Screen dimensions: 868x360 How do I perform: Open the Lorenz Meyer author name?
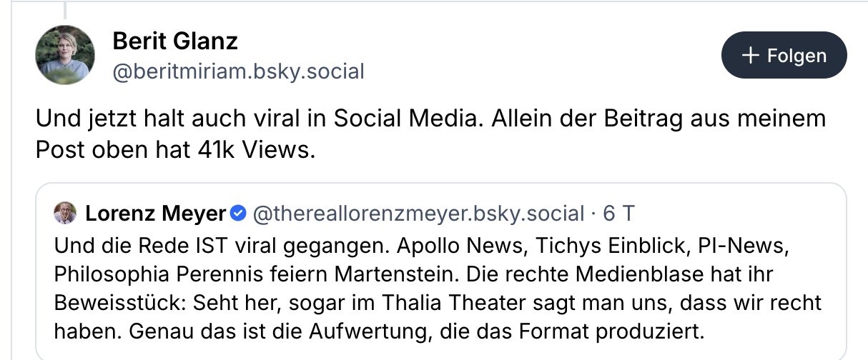pos(155,213)
